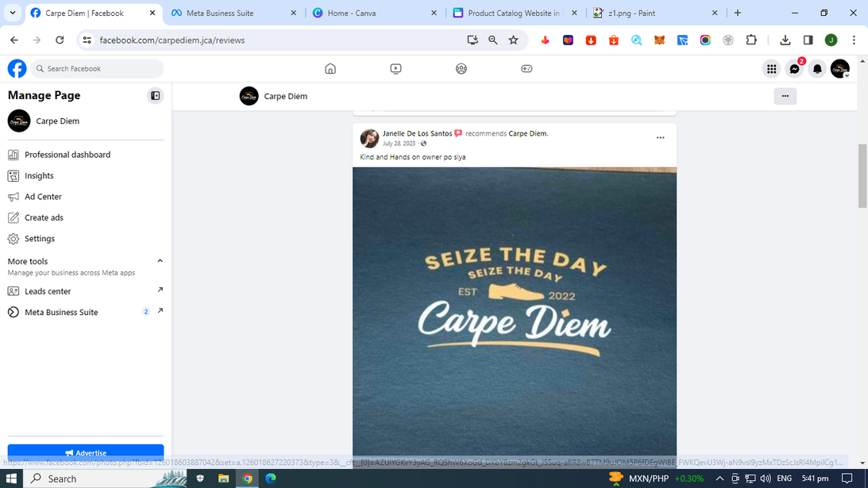The width and height of the screenshot is (868, 488).
Task: Open the Extensions puzzle icon
Action: coord(751,40)
